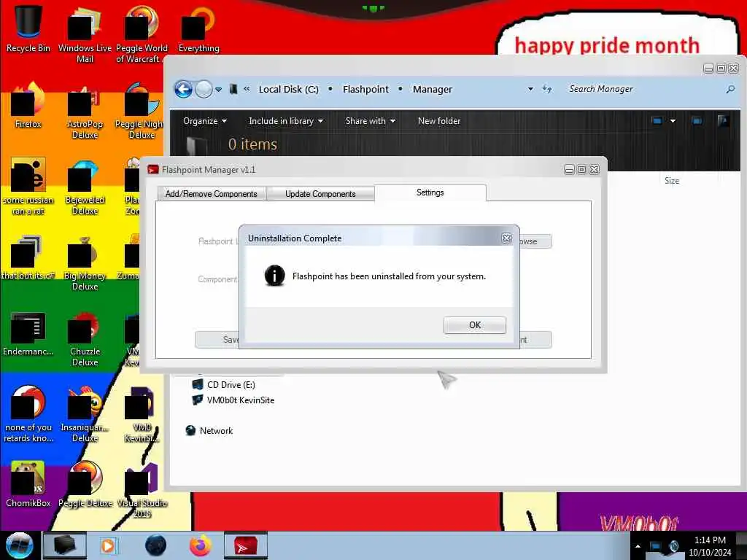
Task: Create a New folder
Action: coord(439,121)
